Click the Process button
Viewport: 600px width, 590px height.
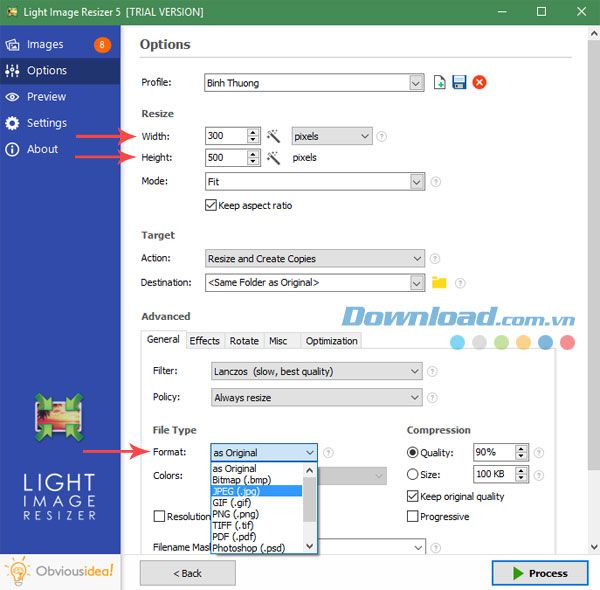click(540, 573)
